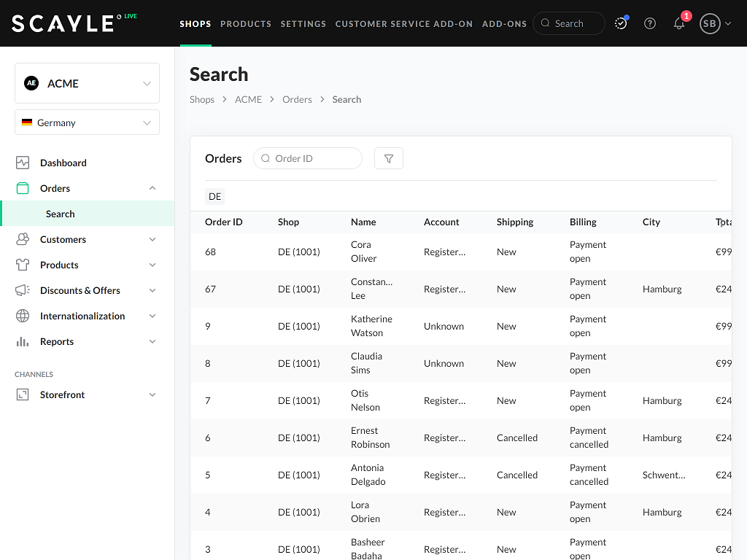
Task: Open the Internationalization globe icon
Action: [x=23, y=316]
